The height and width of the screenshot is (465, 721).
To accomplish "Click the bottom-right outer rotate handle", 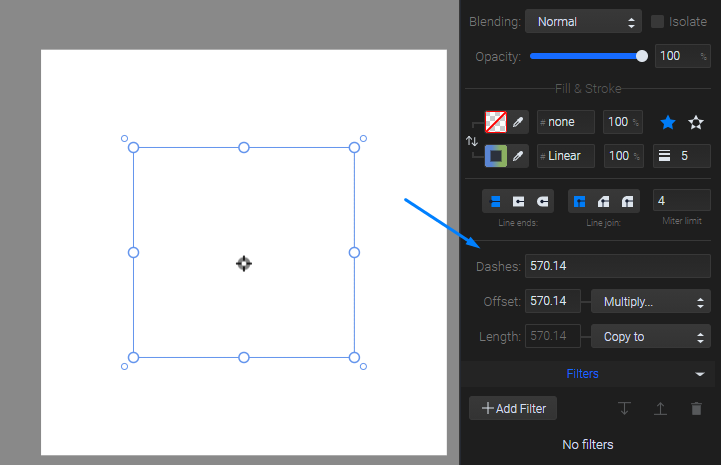I will (363, 367).
